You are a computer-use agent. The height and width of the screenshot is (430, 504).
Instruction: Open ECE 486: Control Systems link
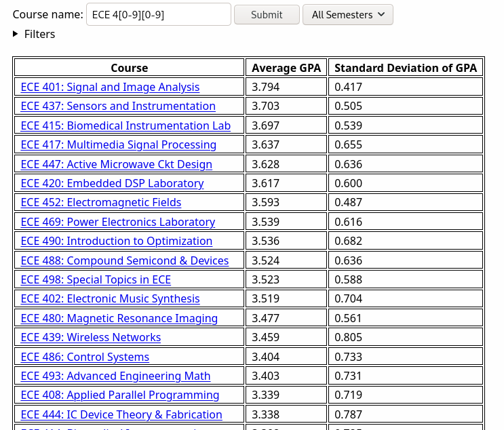click(x=85, y=357)
